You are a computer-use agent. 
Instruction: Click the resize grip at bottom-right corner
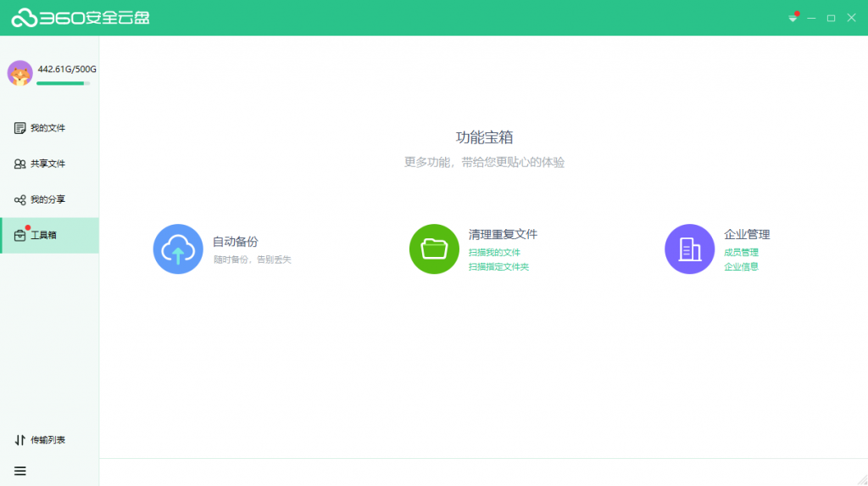[861, 479]
